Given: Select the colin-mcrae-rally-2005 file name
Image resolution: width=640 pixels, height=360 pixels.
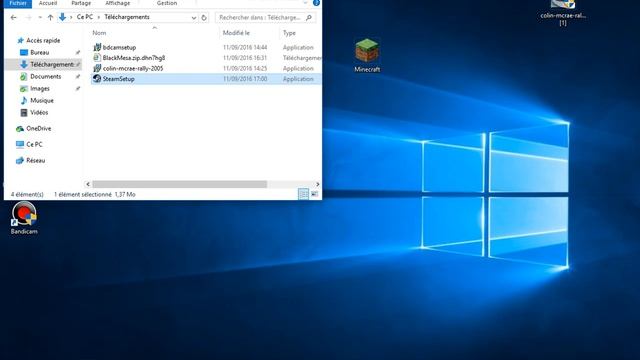Looking at the screenshot, I should [x=133, y=68].
